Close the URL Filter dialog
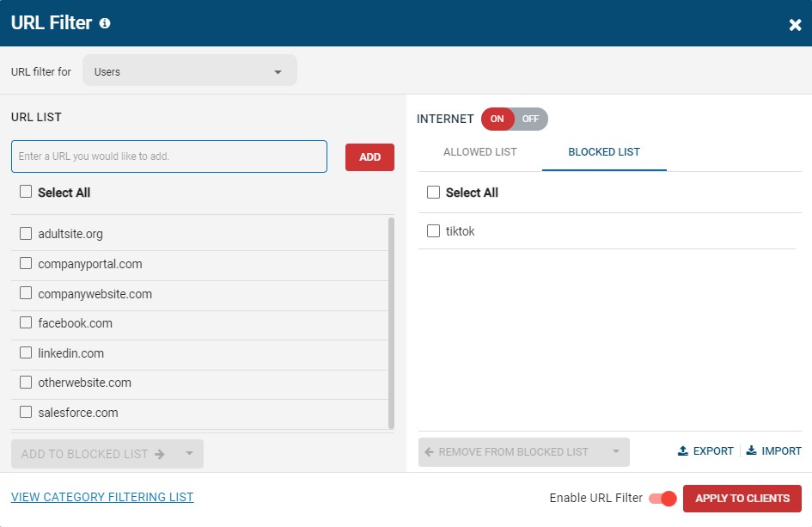Screen dimensions: 812x527 [x=795, y=25]
